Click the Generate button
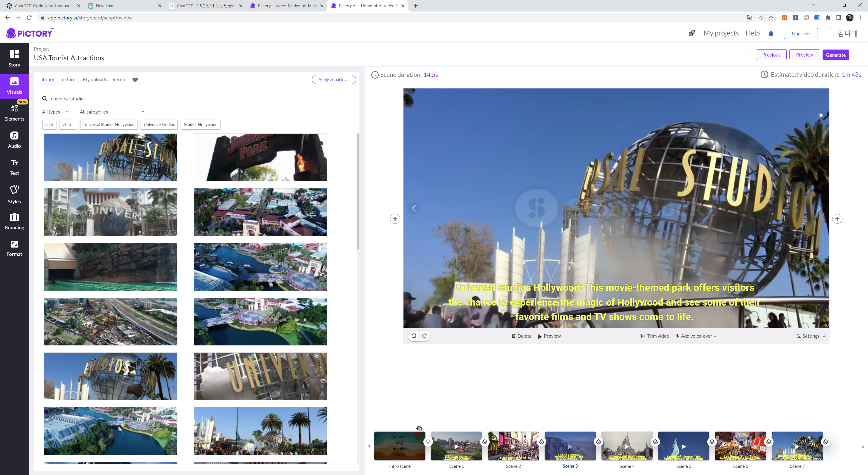868x475 pixels. click(x=835, y=55)
